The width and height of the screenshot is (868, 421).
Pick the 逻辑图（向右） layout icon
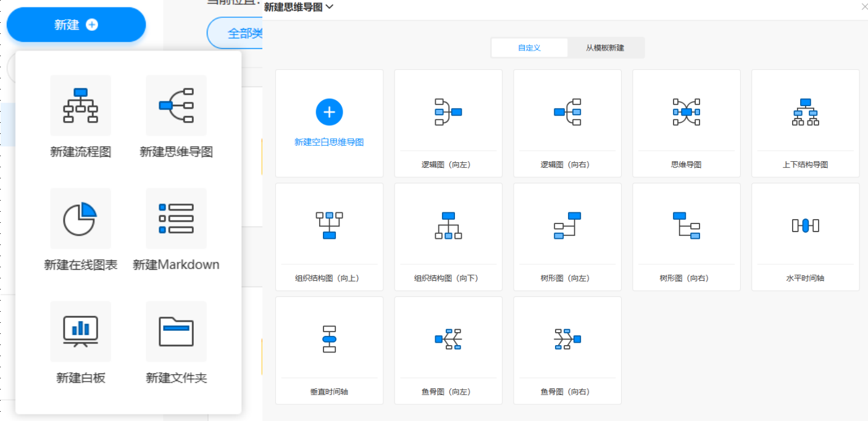pos(567,112)
